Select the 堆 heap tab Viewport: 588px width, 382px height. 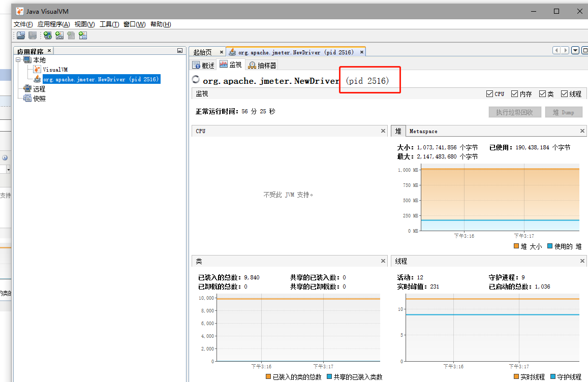398,131
